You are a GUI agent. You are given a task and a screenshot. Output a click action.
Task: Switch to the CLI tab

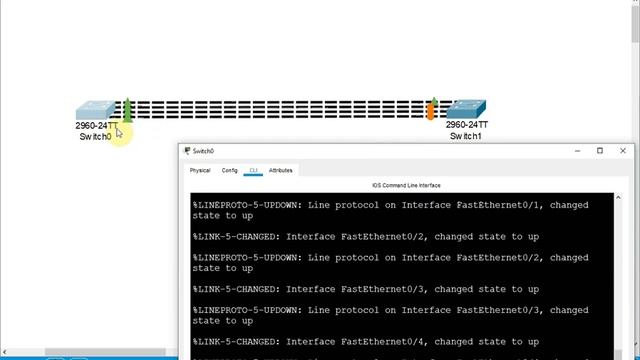pos(253,170)
